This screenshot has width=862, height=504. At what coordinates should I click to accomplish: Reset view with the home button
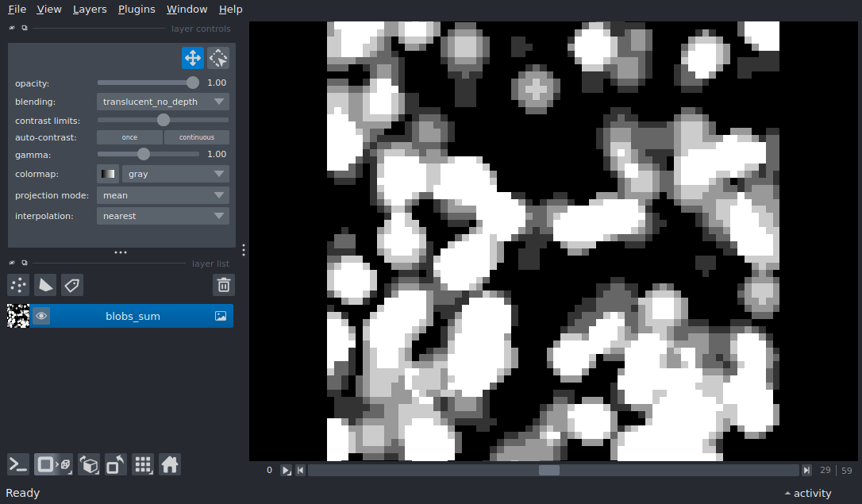point(170,464)
